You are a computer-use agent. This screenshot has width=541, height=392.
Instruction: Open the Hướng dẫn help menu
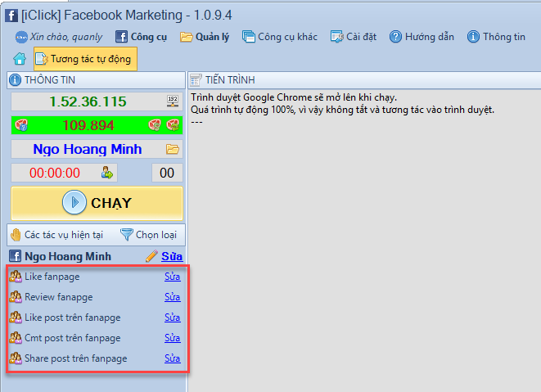click(422, 37)
